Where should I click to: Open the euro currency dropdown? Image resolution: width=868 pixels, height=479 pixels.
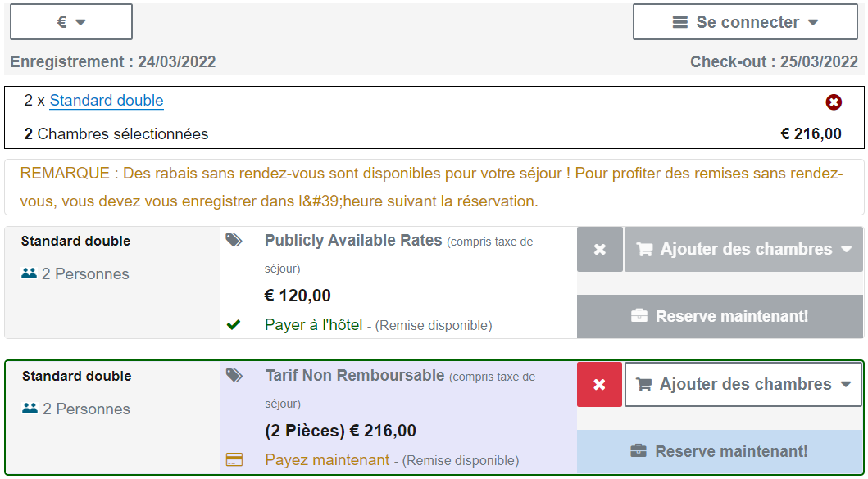pyautogui.click(x=71, y=21)
